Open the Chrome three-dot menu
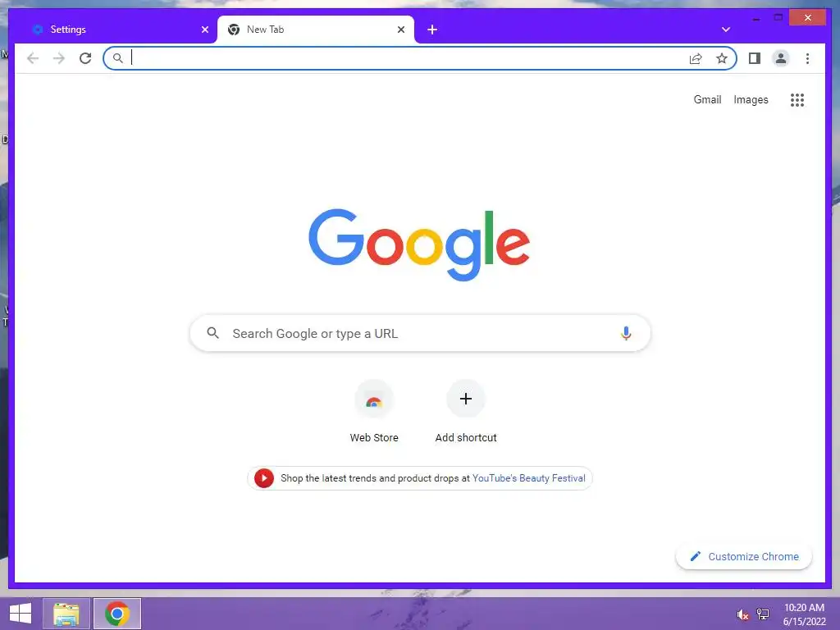This screenshot has width=840, height=630. pyautogui.click(x=807, y=58)
